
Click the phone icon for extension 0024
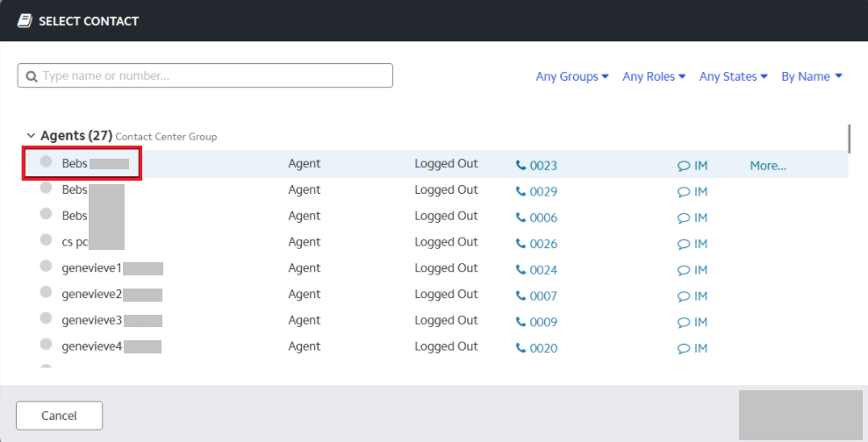pyautogui.click(x=520, y=269)
